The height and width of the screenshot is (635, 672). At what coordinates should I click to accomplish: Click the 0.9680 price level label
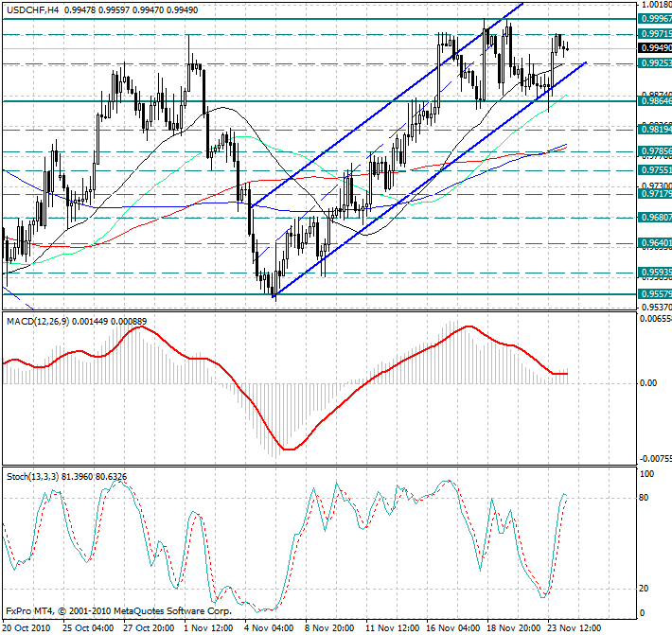pos(654,217)
